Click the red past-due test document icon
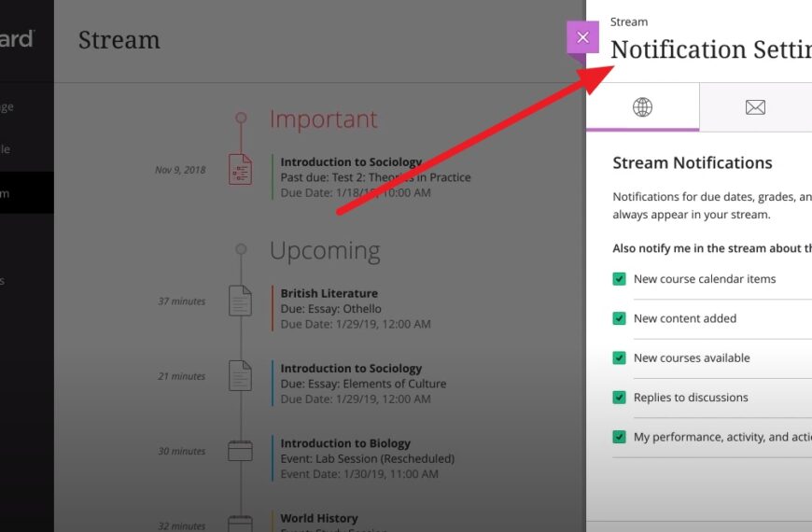812x532 pixels. (x=241, y=169)
